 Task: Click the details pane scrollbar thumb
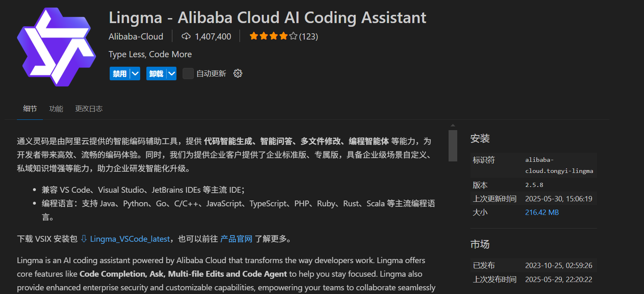tap(453, 145)
